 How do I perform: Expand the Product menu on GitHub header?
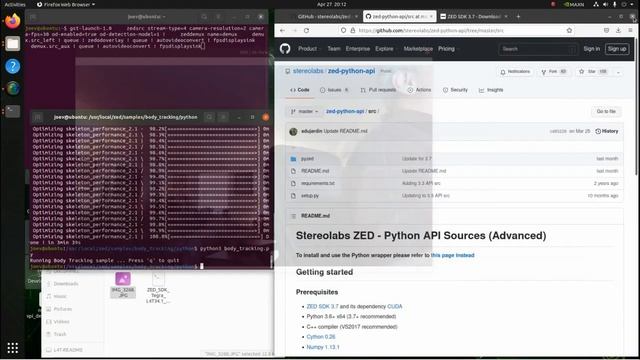click(309, 49)
